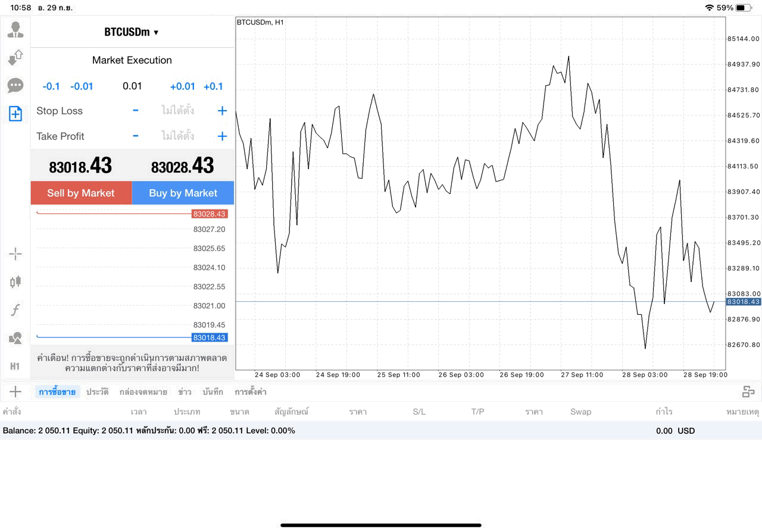This screenshot has width=762, height=532.
Task: Tap the Balance and Equity summary row
Action: point(381,431)
